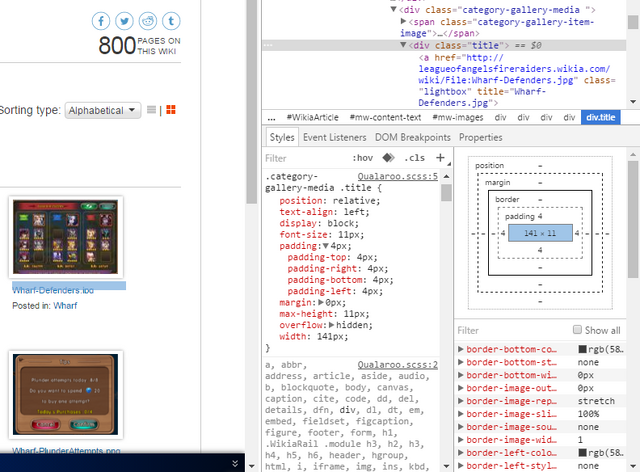Viewport: 640px width, 472px height.
Task: Switch gallery to grid view icon
Action: point(171,110)
